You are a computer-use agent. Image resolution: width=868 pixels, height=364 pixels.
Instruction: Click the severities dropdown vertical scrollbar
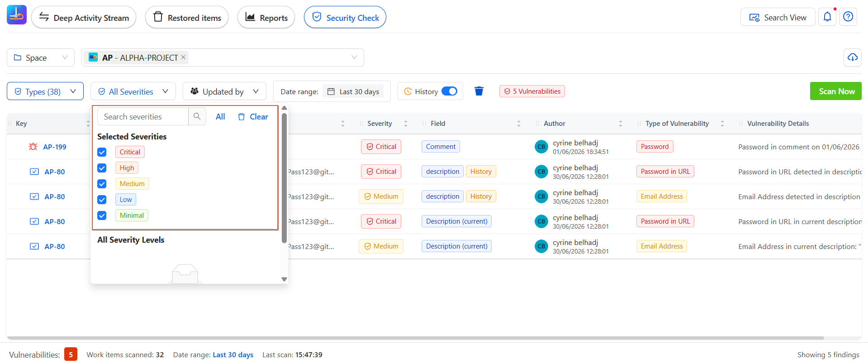pos(284,178)
